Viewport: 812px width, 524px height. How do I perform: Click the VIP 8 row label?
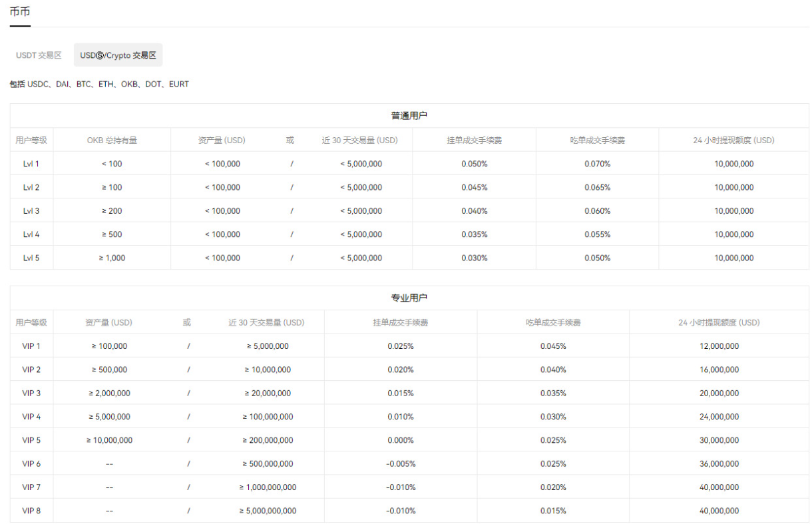(x=31, y=511)
